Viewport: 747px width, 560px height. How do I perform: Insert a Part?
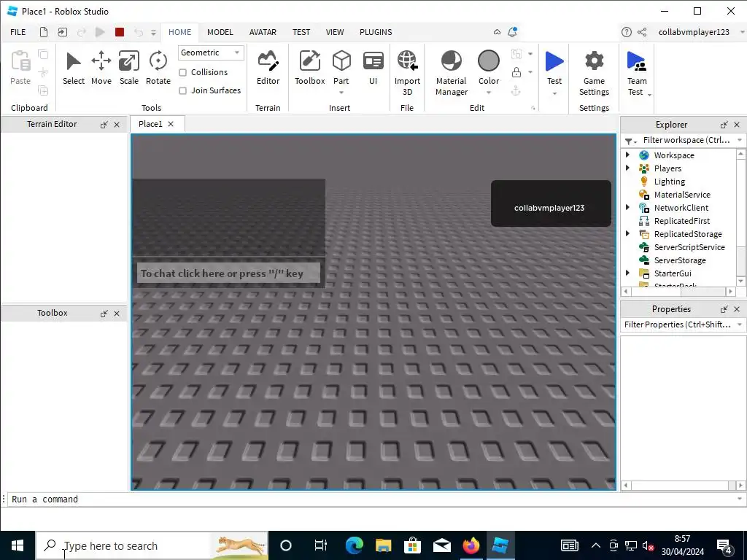341,68
